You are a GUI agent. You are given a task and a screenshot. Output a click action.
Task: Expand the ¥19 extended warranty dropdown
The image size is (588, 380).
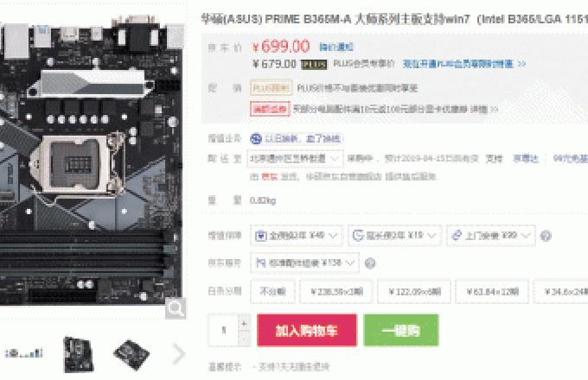click(394, 236)
